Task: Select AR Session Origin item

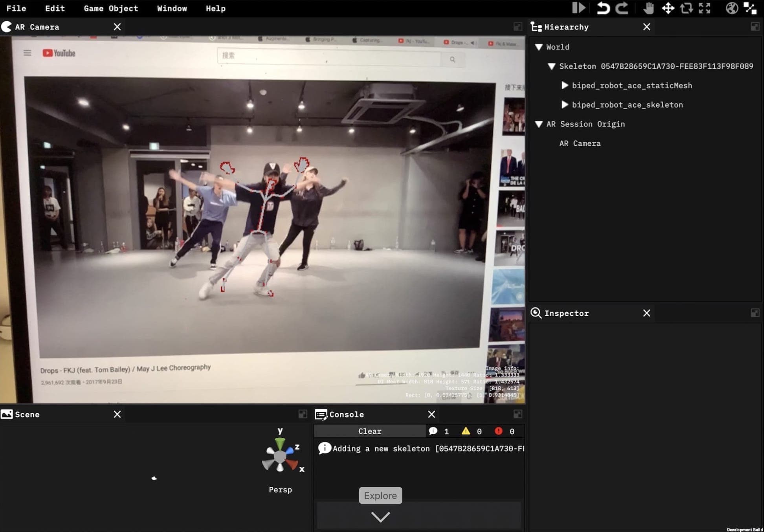Action: point(585,124)
